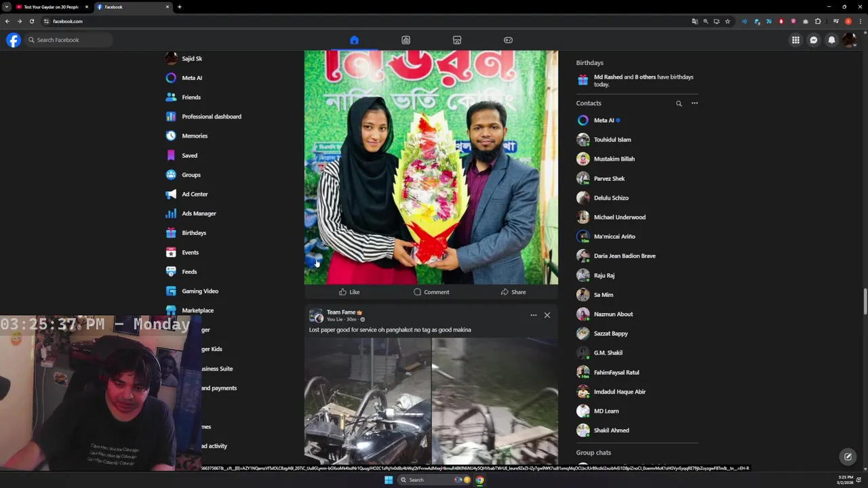Open Messenger chats icon
Image resolution: width=868 pixels, height=488 pixels.
(x=814, y=40)
